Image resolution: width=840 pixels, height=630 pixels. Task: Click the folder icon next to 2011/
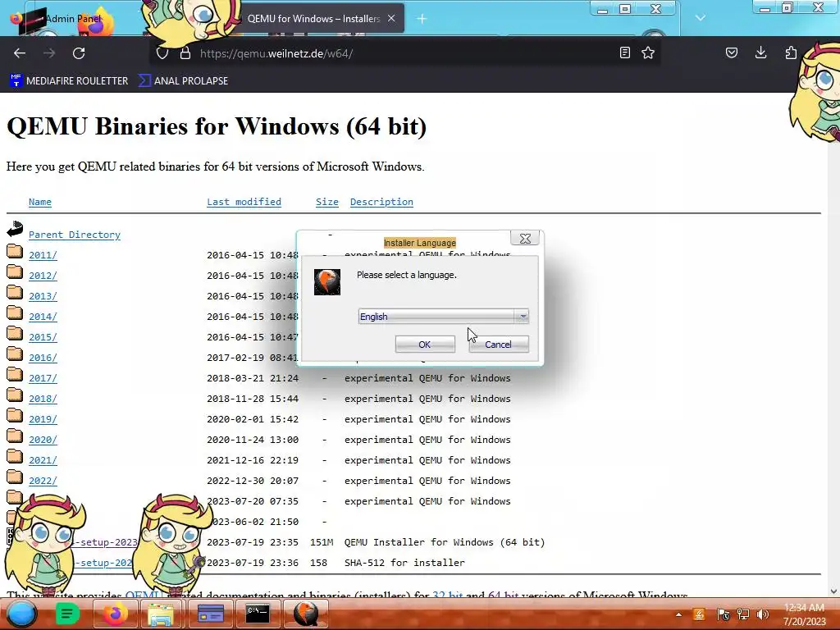coord(15,251)
